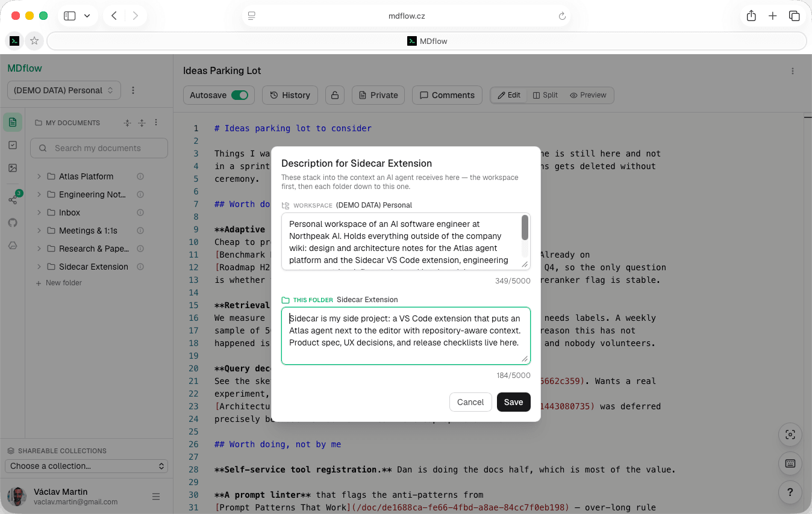This screenshot has height=514, width=812.
Task: Expand the Engineering Notes folder chevron
Action: pyautogui.click(x=39, y=194)
